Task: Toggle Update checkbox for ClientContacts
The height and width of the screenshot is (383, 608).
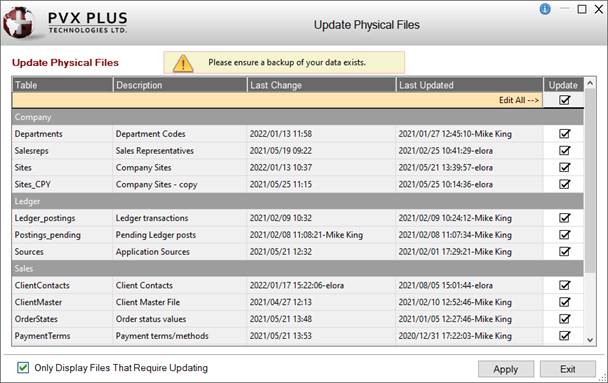Action: coord(565,285)
